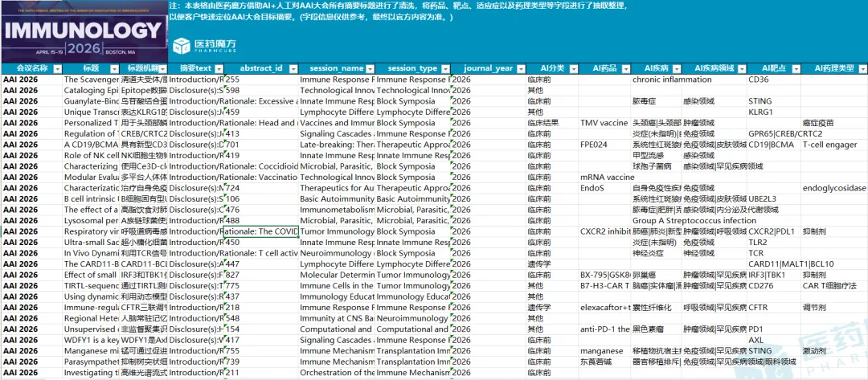The width and height of the screenshot is (868, 380).
Task: Select the AI靶点 cell 'CD276'
Action: (774, 285)
